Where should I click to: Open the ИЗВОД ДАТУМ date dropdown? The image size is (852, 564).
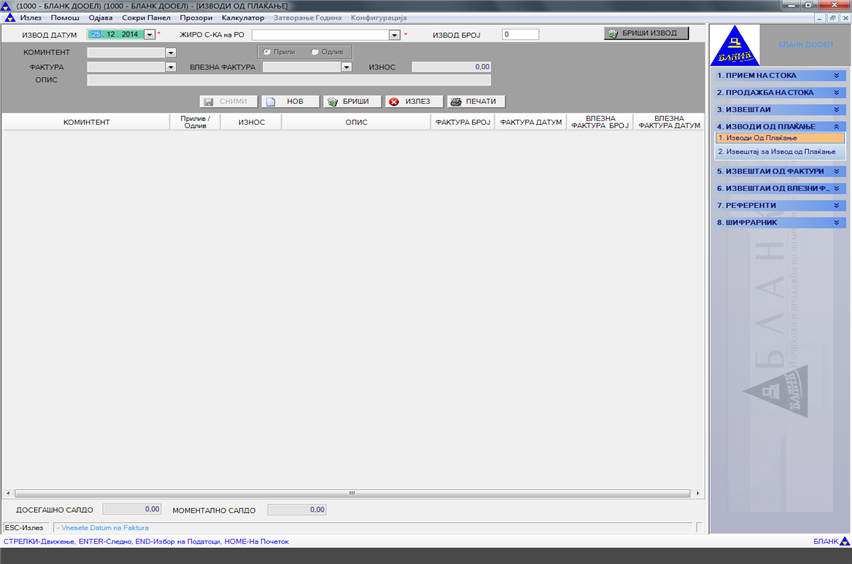point(149,34)
